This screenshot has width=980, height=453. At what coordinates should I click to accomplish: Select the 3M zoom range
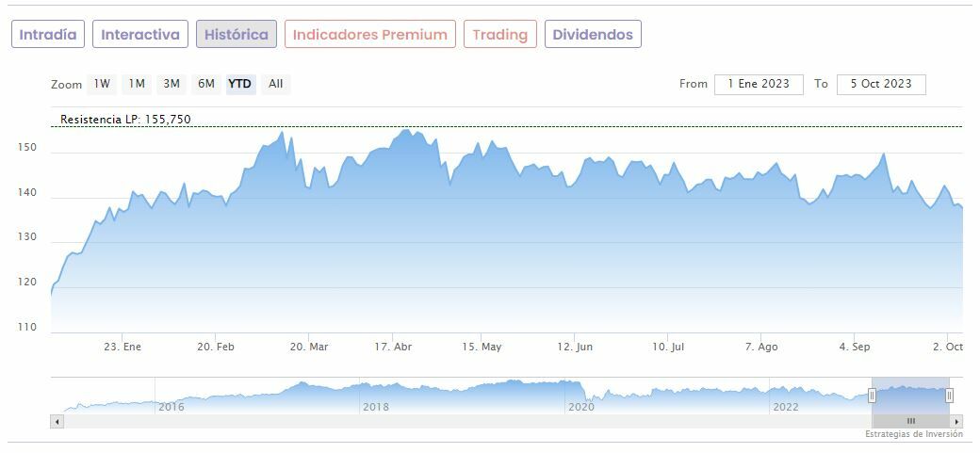pos(171,84)
